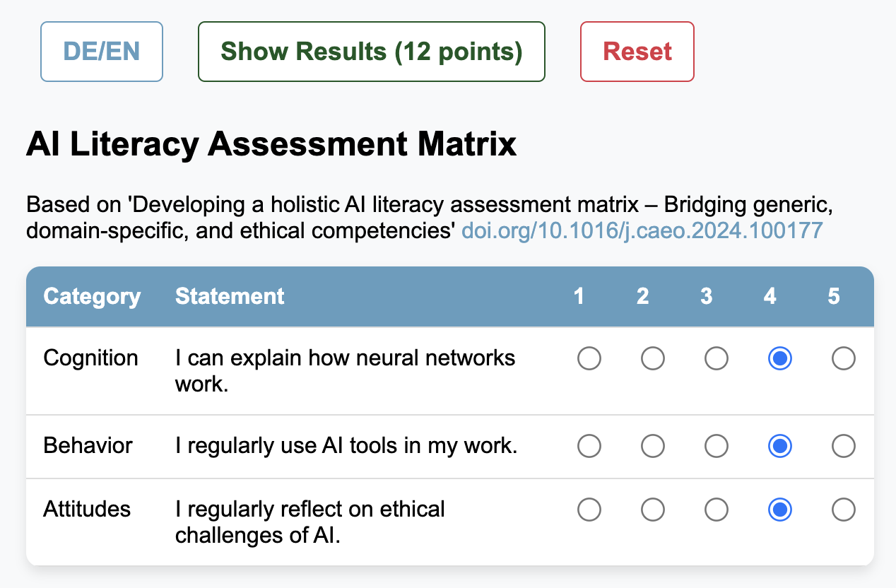Select 2 for AI tools usage statement
Viewport: 896px width, 588px height.
point(653,446)
